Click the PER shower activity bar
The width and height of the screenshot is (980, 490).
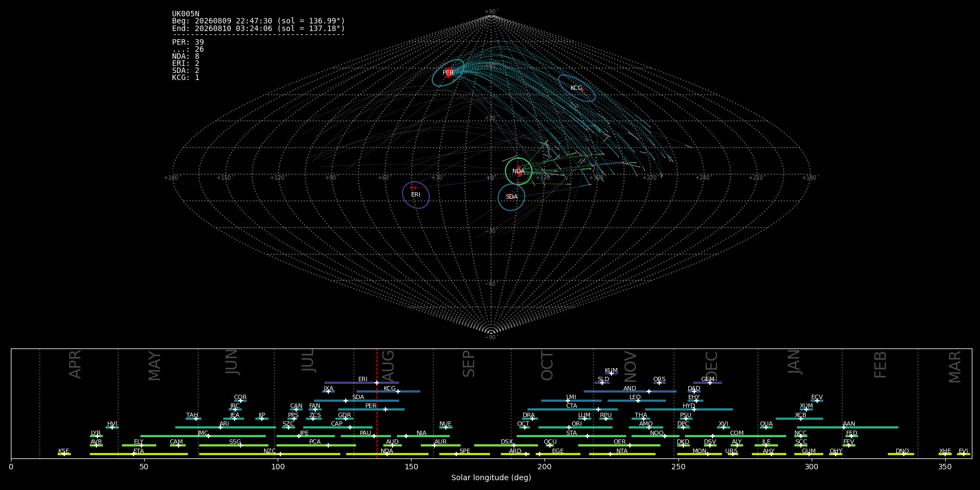[371, 409]
